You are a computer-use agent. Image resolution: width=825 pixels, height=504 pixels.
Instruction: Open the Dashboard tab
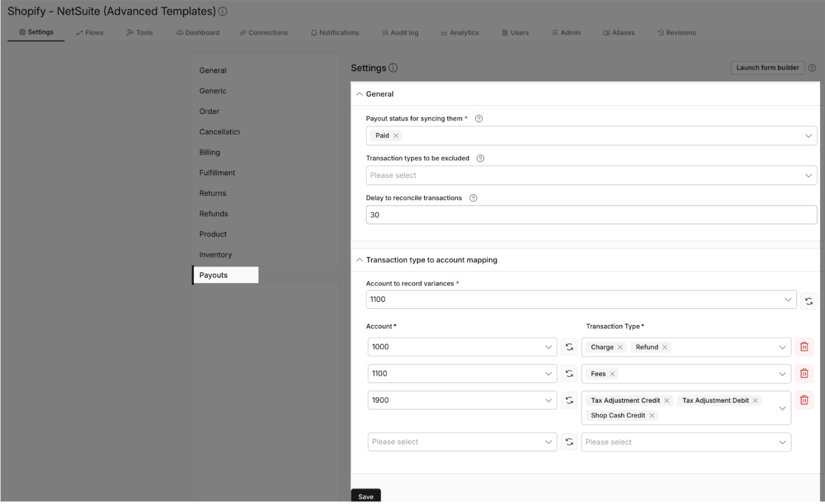[x=198, y=32]
